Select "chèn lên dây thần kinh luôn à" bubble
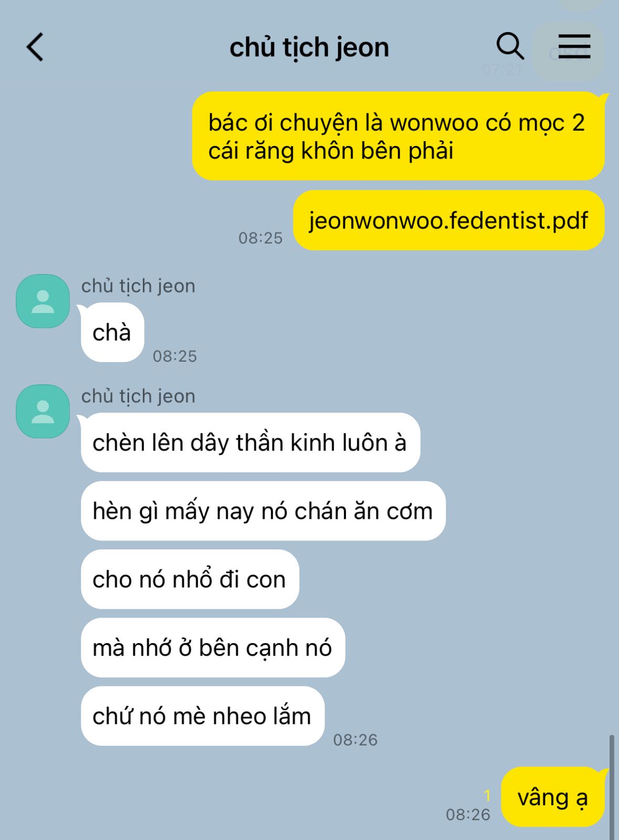619x840 pixels. (250, 443)
